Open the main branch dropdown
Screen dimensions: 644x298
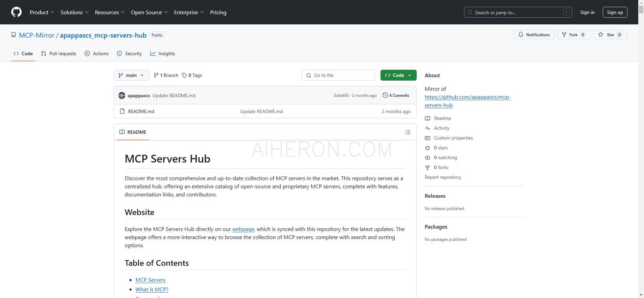coord(131,75)
